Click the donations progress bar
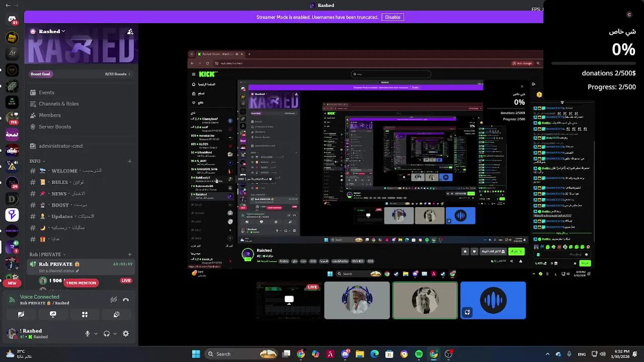Screen dimensions: 644x362 [x=594, y=64]
